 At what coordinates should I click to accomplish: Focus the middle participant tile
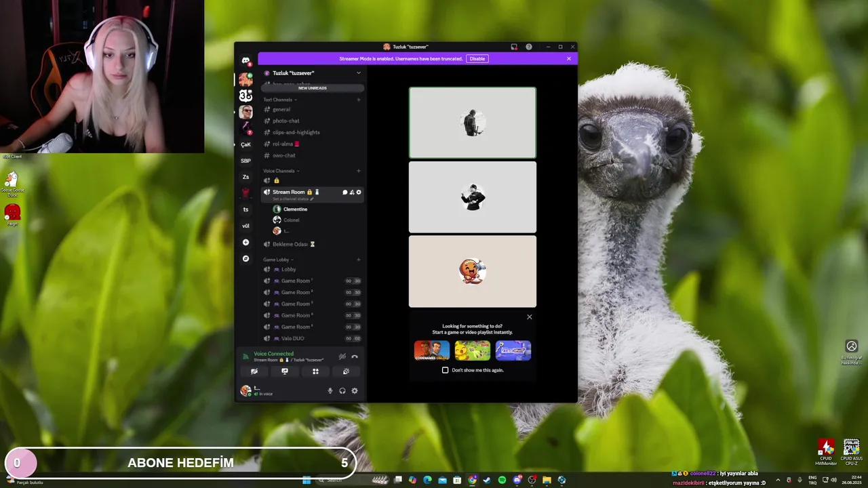[x=473, y=197]
